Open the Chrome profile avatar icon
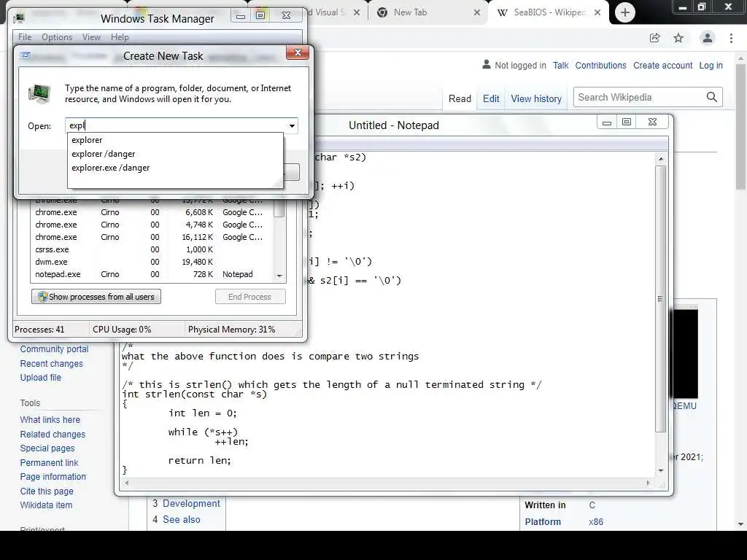The width and height of the screenshot is (747, 560). click(x=708, y=38)
